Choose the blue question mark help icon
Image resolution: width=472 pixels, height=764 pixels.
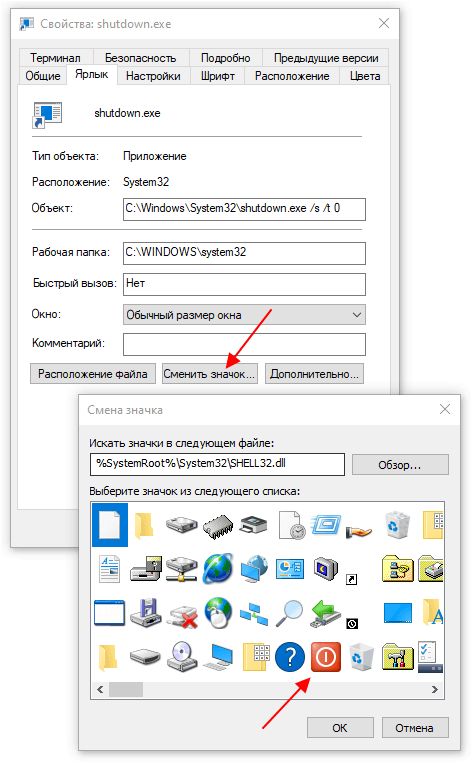pos(290,656)
